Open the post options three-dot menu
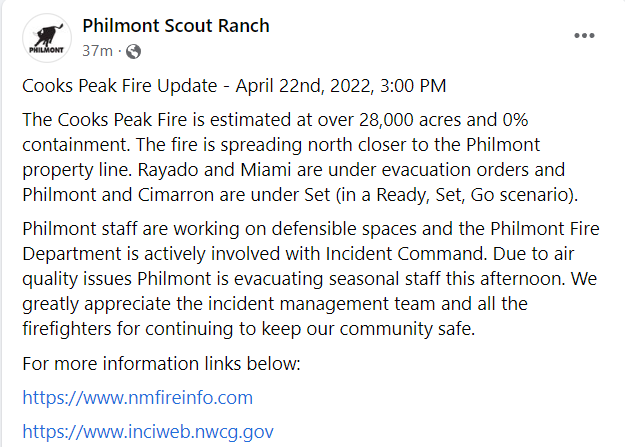 [x=584, y=35]
